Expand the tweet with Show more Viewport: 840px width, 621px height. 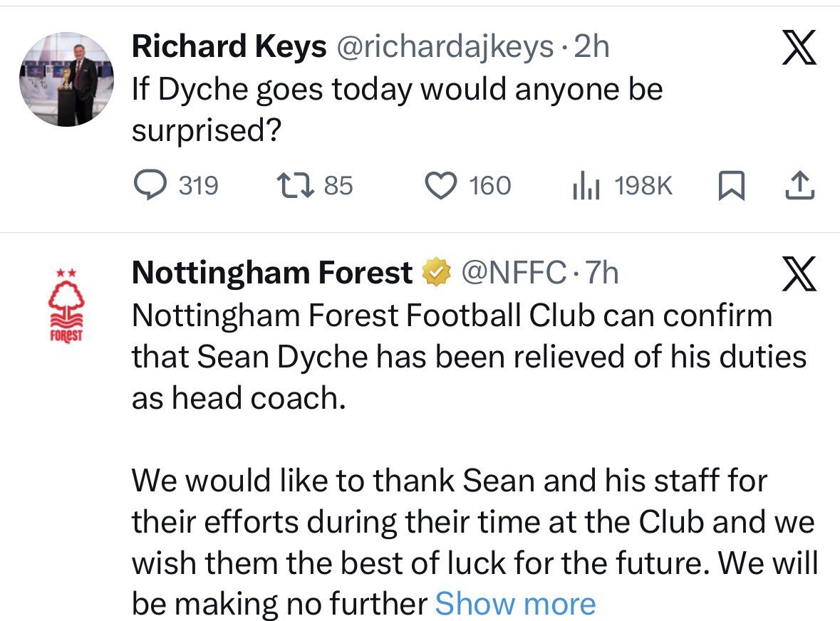514,604
